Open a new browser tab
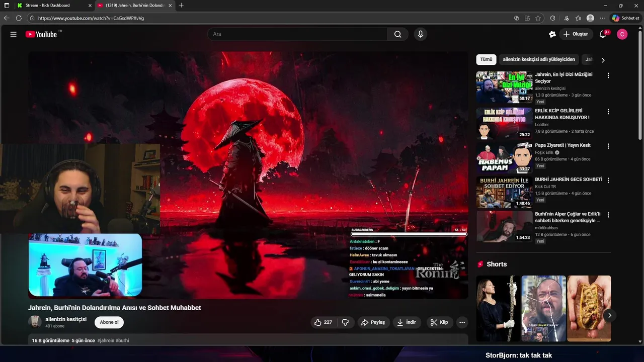Screen dimensions: 644x362 (x=181, y=5)
